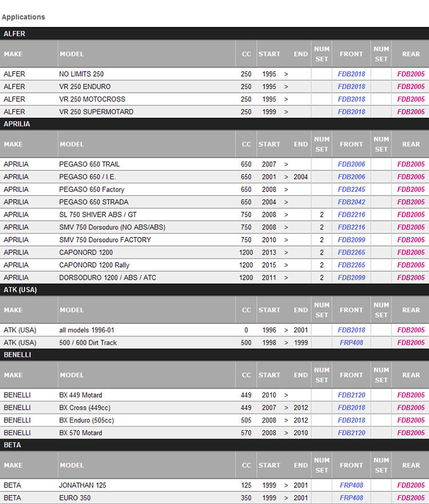Image resolution: width=429 pixels, height=504 pixels.
Task: Open FRP408 front link for EURO 350
Action: tap(351, 498)
